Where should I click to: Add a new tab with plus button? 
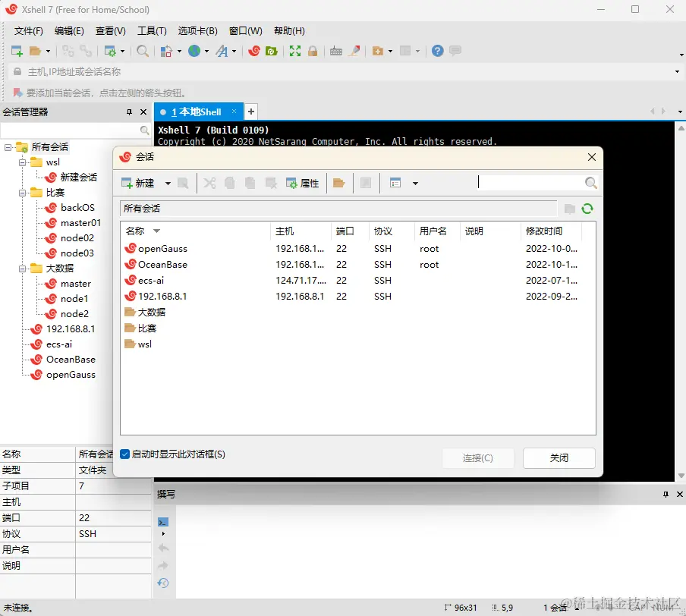tap(251, 112)
